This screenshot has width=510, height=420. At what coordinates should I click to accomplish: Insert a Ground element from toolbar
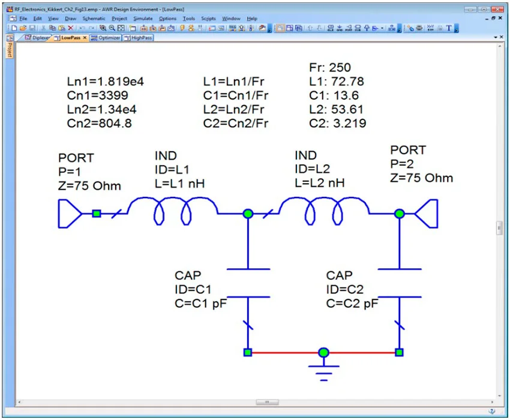click(x=340, y=28)
